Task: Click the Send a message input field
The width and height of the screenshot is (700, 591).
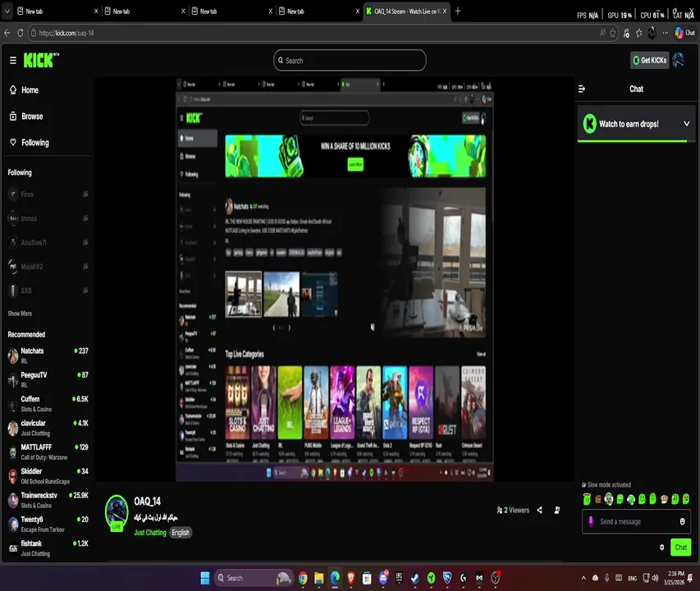Action: pyautogui.click(x=636, y=521)
